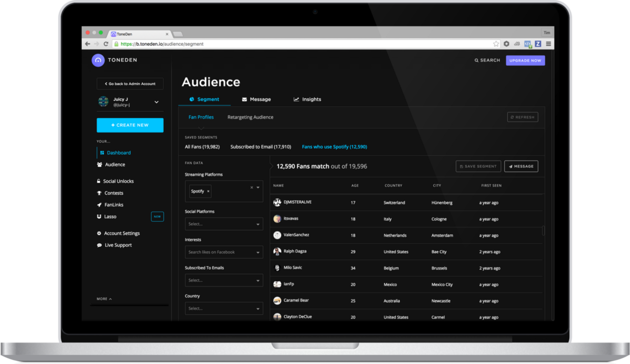Click the Save Segment button

pyautogui.click(x=478, y=166)
